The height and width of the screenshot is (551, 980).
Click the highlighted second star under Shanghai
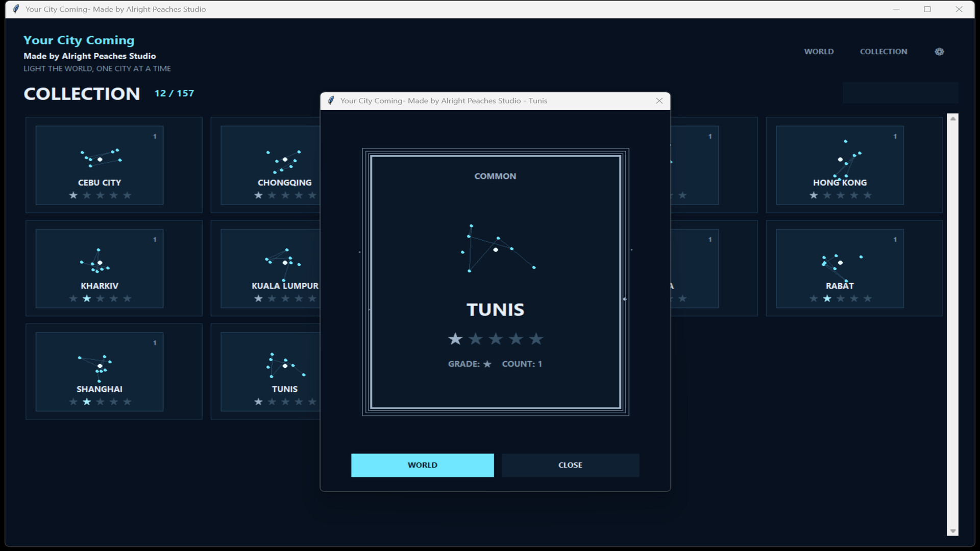click(x=87, y=402)
